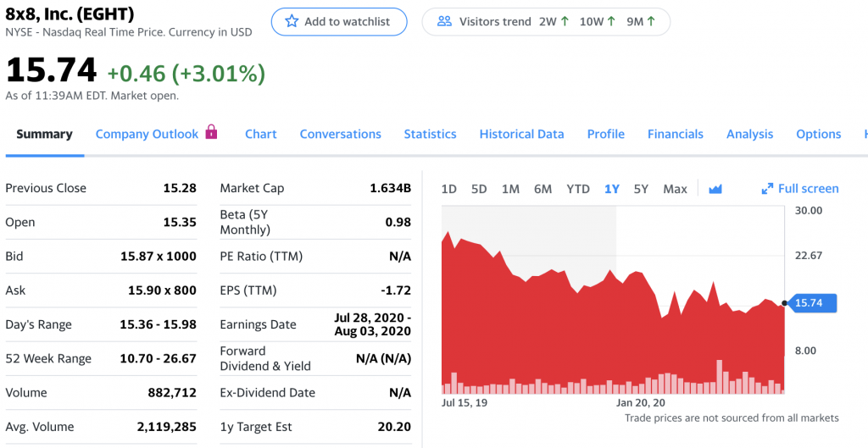Choose the YTD chart range
The width and height of the screenshot is (868, 448).
click(x=577, y=189)
